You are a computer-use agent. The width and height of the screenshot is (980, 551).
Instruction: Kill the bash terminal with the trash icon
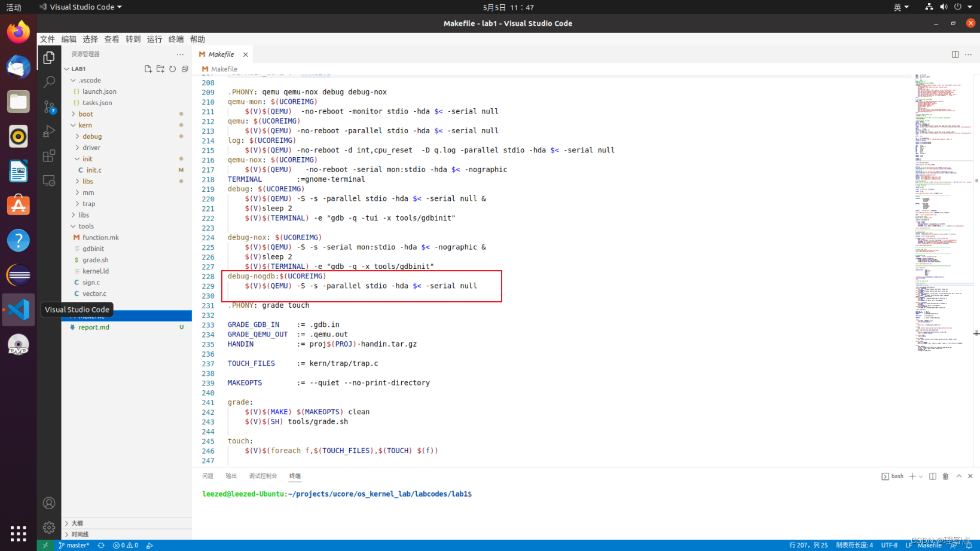[946, 476]
